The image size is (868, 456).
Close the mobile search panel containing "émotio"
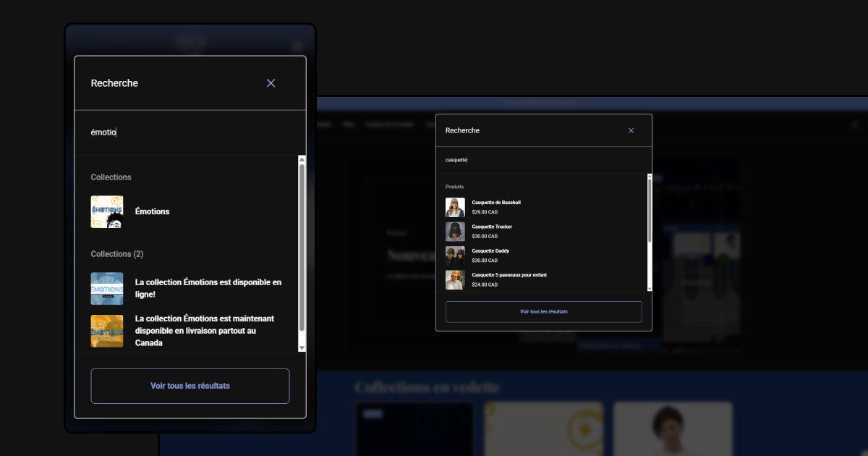pos(271,83)
